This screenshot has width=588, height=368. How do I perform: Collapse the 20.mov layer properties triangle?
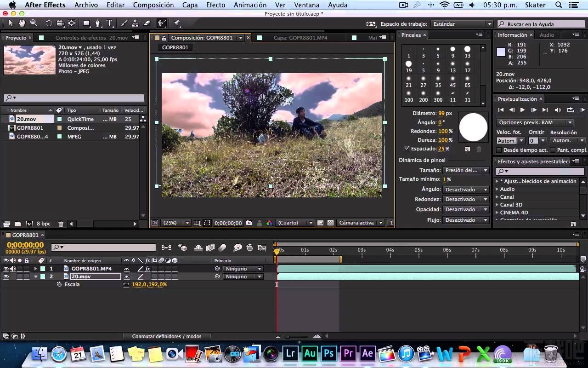pos(35,276)
